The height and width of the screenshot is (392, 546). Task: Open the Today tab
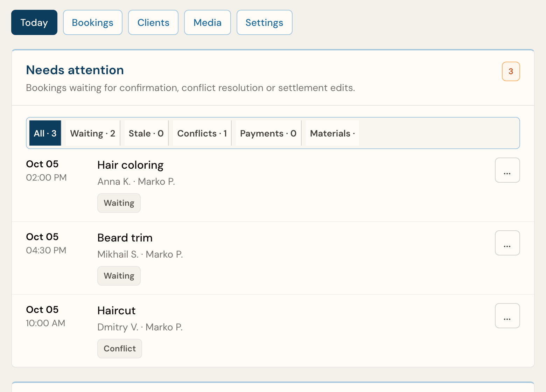pos(34,22)
